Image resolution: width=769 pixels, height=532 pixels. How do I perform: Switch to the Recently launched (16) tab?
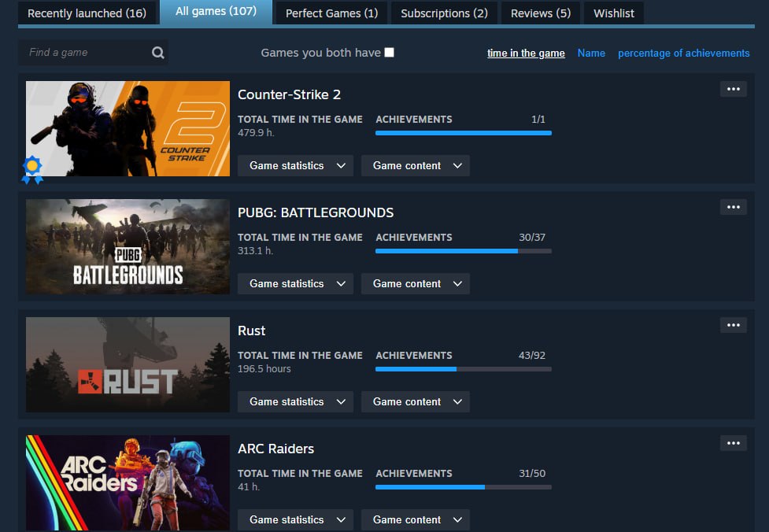[x=87, y=13]
